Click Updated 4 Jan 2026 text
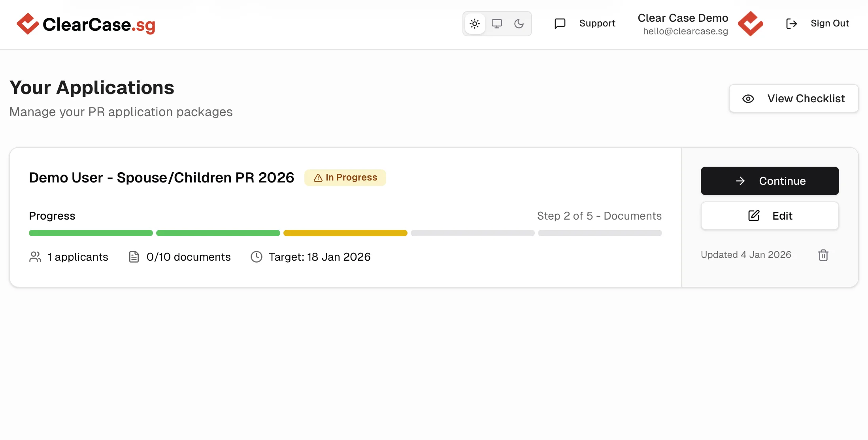Viewport: 868px width, 440px height. point(746,255)
